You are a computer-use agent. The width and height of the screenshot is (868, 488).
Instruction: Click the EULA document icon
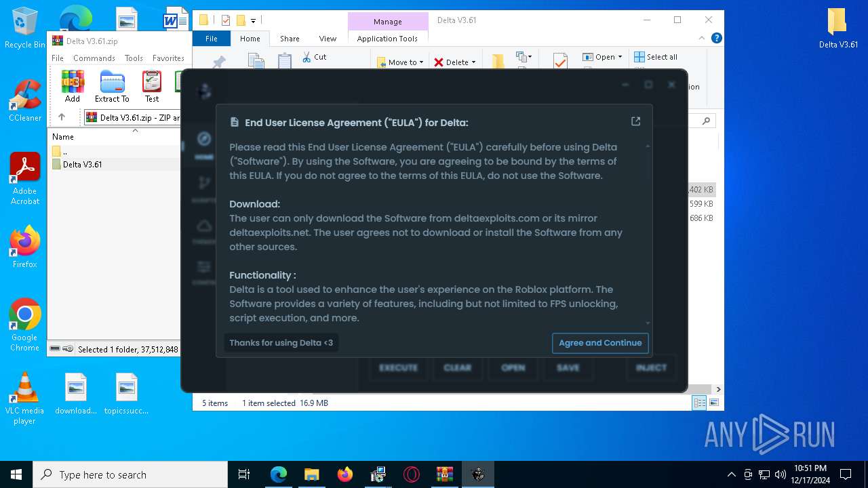[235, 123]
